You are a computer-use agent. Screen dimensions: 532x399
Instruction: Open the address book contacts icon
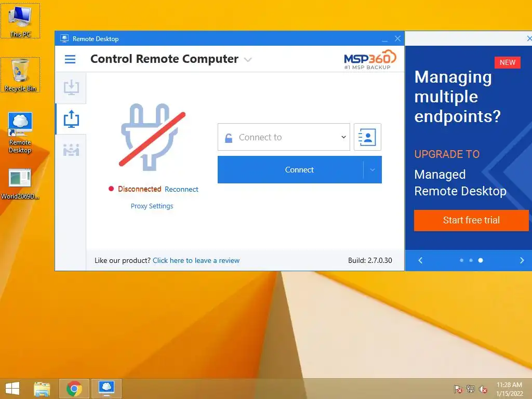coord(367,137)
